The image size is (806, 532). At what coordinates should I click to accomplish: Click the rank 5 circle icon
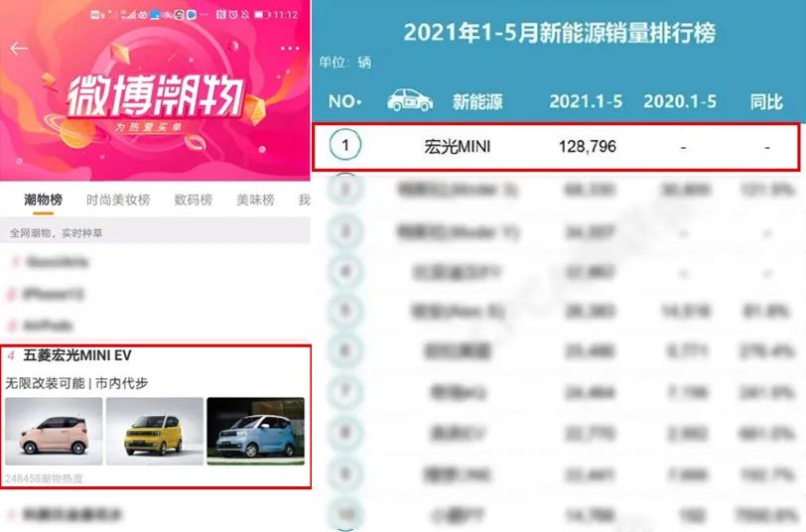[x=345, y=311]
